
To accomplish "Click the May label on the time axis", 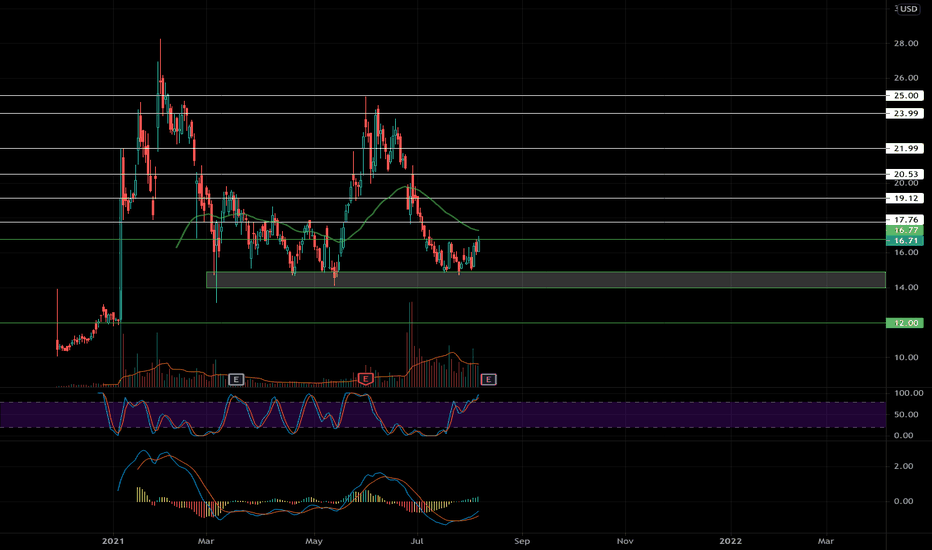I will (x=314, y=541).
